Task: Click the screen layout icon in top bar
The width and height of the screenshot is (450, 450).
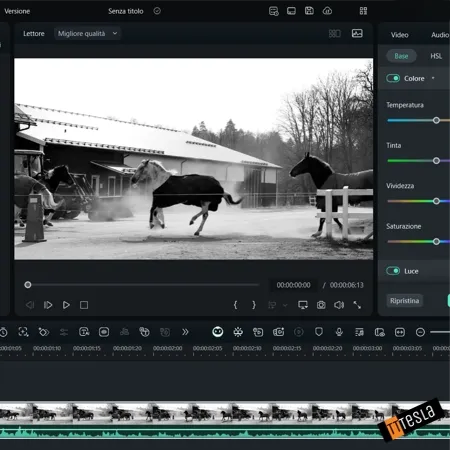Action: point(291,11)
